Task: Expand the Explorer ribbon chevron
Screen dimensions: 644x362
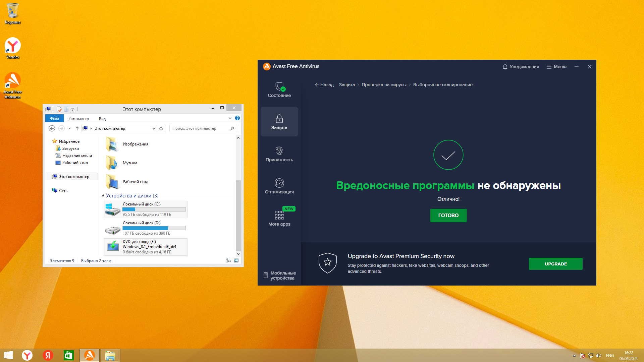Action: coord(230,118)
